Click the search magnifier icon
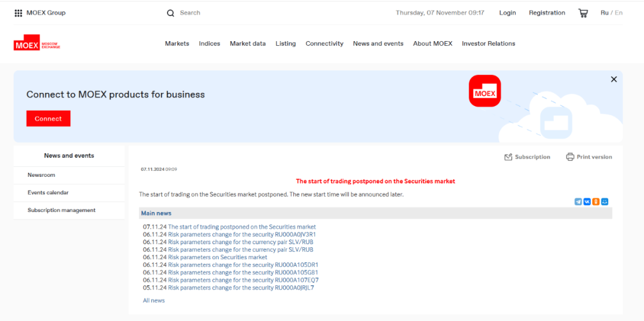The width and height of the screenshot is (644, 321). click(171, 13)
